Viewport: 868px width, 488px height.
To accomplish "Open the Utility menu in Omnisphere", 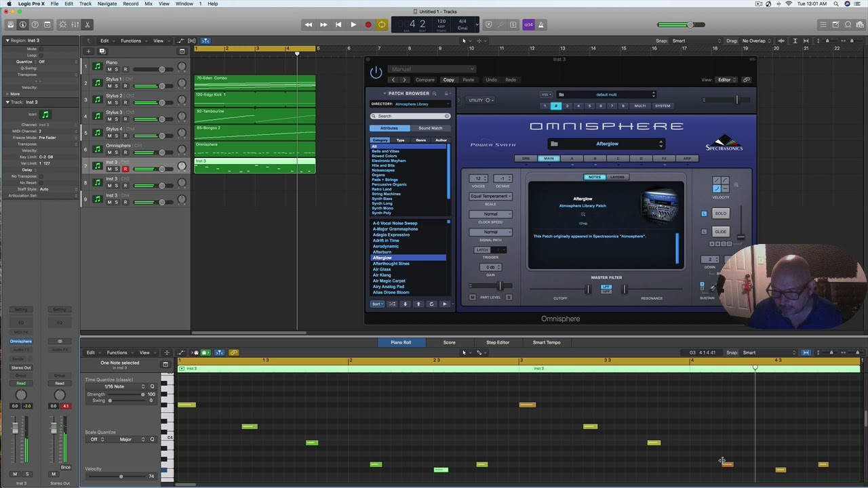I will [x=480, y=100].
